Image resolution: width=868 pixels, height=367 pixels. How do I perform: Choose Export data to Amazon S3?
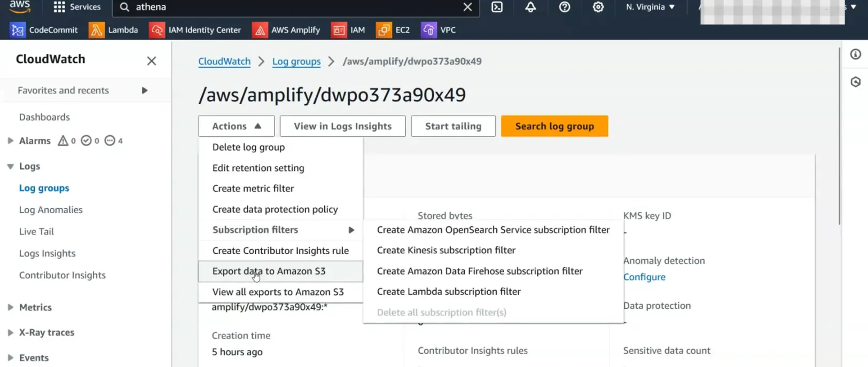click(280, 271)
